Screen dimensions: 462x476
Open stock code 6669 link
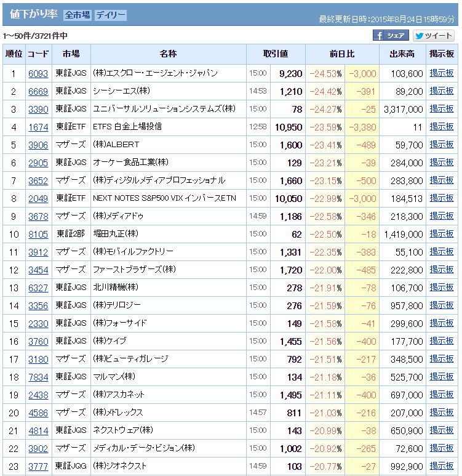(x=38, y=91)
